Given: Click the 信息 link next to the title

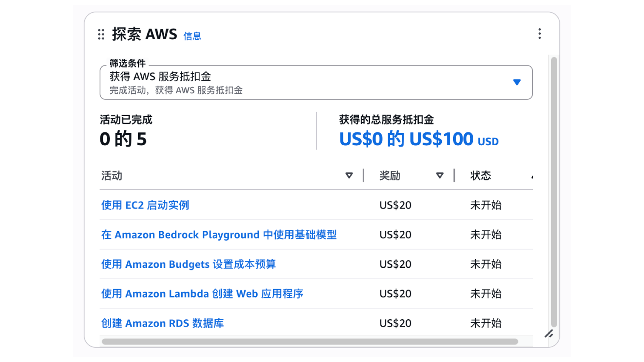Looking at the screenshot, I should [192, 36].
